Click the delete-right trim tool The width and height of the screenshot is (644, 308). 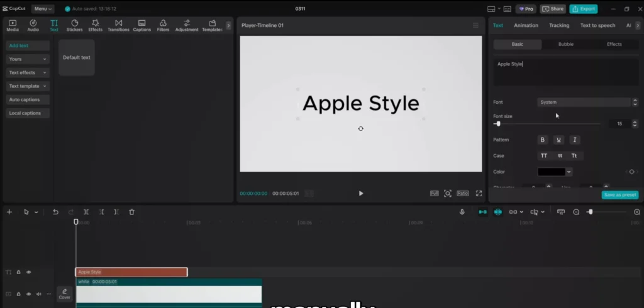point(116,212)
